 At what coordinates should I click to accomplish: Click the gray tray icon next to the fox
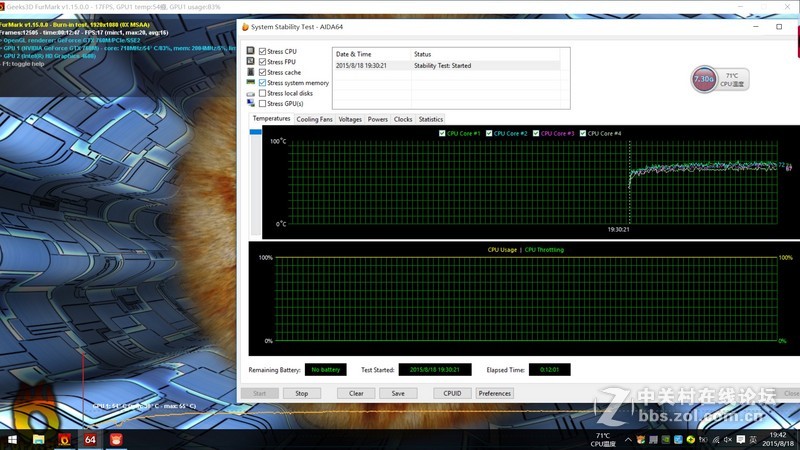(x=653, y=439)
